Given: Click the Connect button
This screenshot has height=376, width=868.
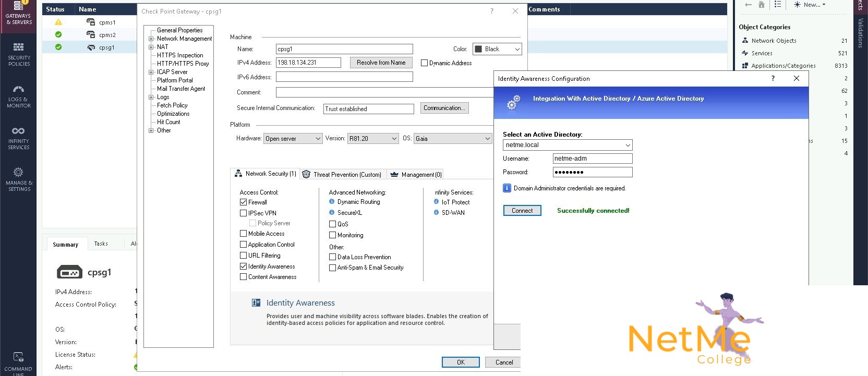Looking at the screenshot, I should tap(522, 211).
